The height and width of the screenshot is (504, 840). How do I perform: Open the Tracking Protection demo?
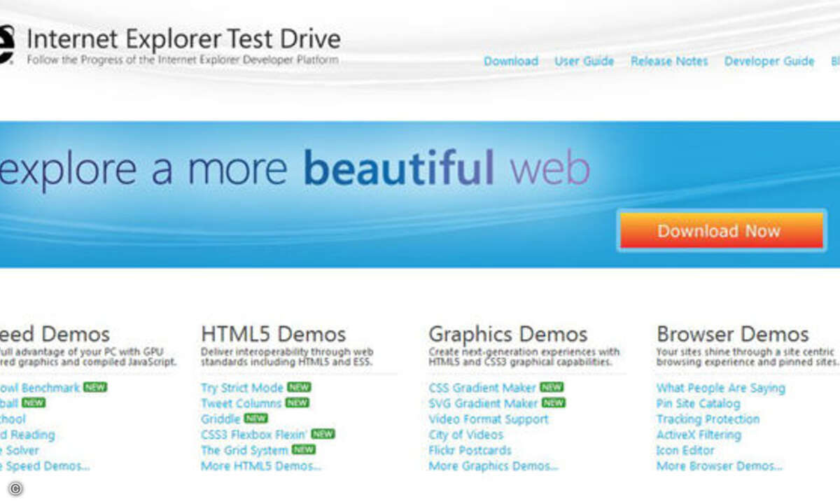708,419
